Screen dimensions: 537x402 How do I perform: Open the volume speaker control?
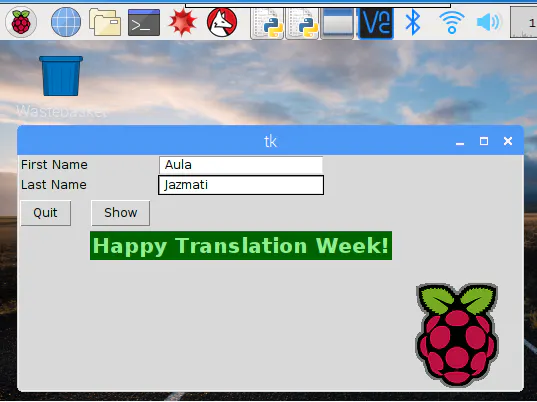[x=488, y=23]
